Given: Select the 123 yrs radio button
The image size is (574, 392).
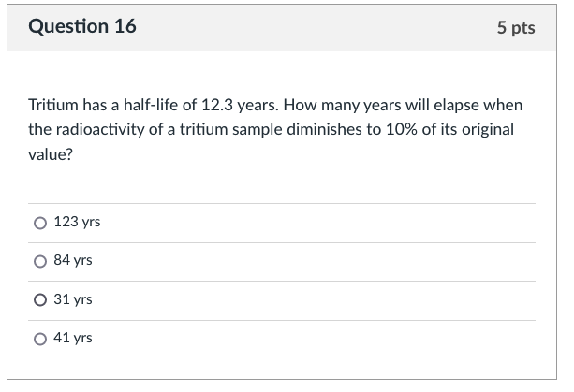Looking at the screenshot, I should 39,223.
